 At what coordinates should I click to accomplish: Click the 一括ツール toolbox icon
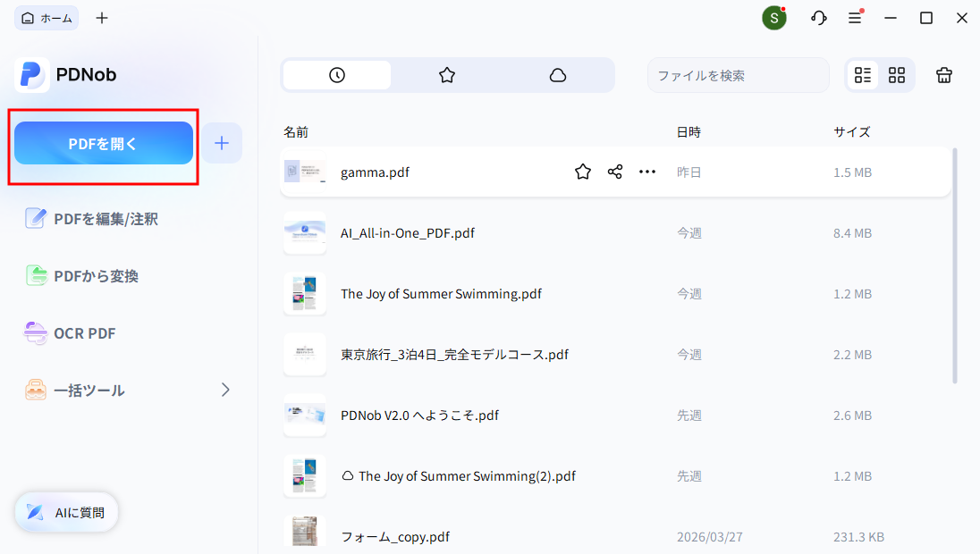pyautogui.click(x=36, y=390)
